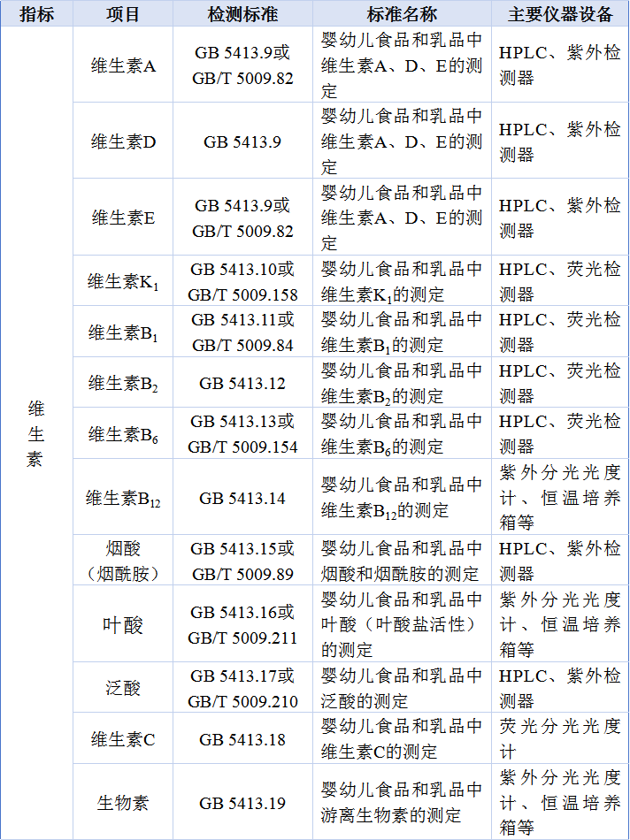Click the 维生素 merged indicator cell
Image resolution: width=630 pixels, height=840 pixels.
coord(37,433)
